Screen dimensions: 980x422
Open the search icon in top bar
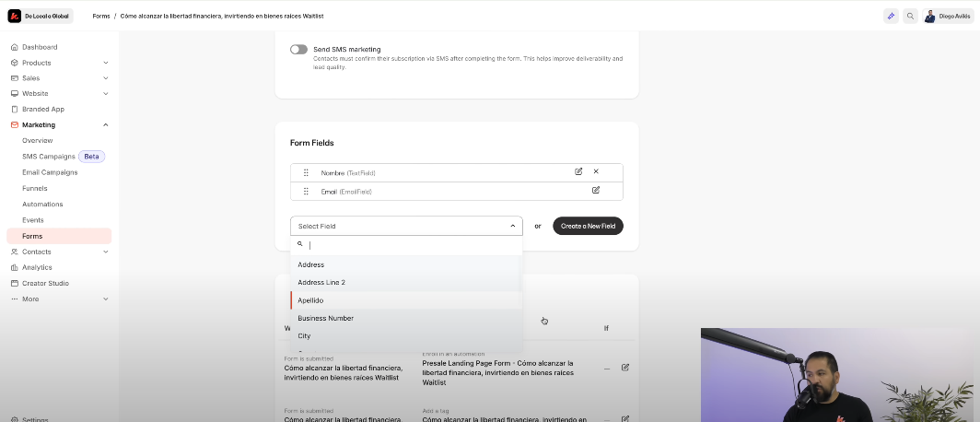click(910, 16)
